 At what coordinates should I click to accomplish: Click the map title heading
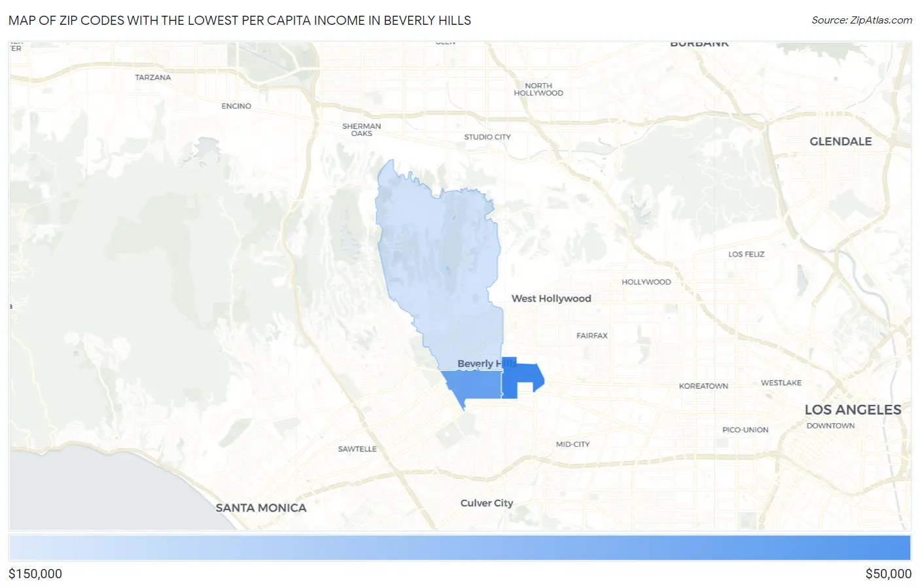tap(239, 20)
